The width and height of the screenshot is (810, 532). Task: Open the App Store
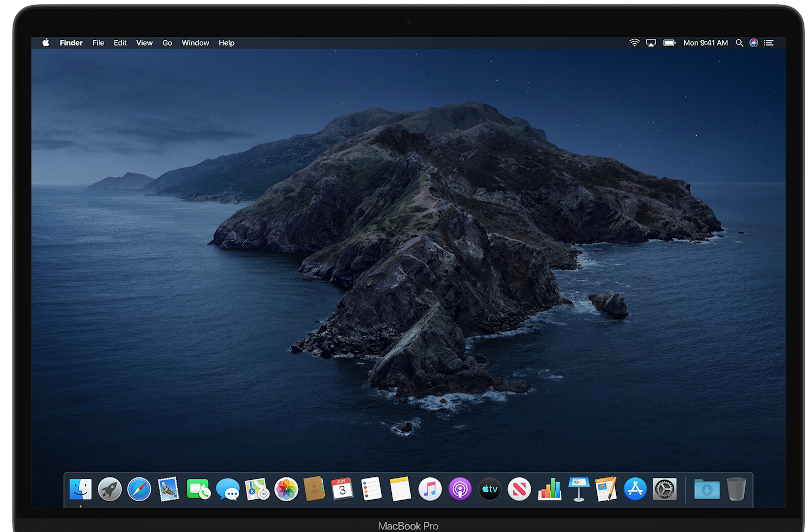tap(635, 489)
